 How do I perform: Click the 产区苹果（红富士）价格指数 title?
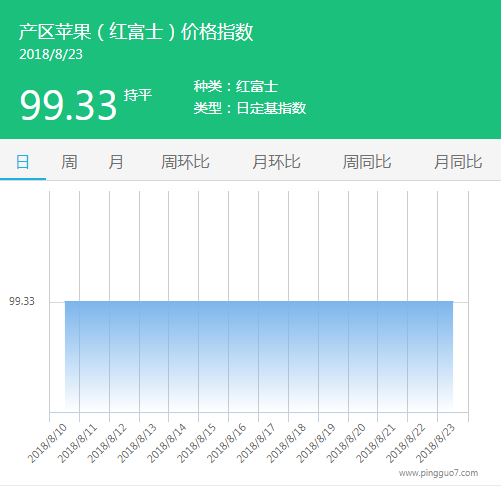click(136, 32)
